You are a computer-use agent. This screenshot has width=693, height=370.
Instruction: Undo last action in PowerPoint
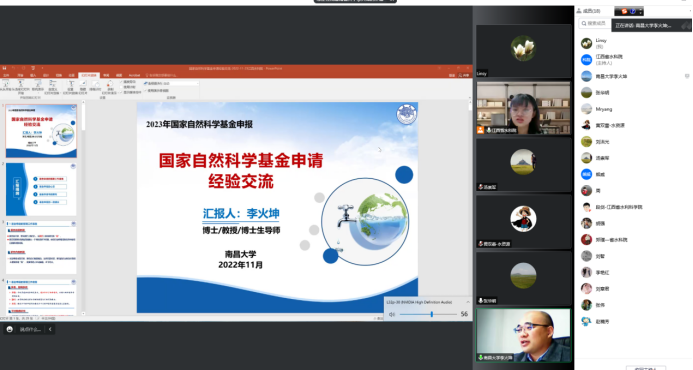coord(14,69)
